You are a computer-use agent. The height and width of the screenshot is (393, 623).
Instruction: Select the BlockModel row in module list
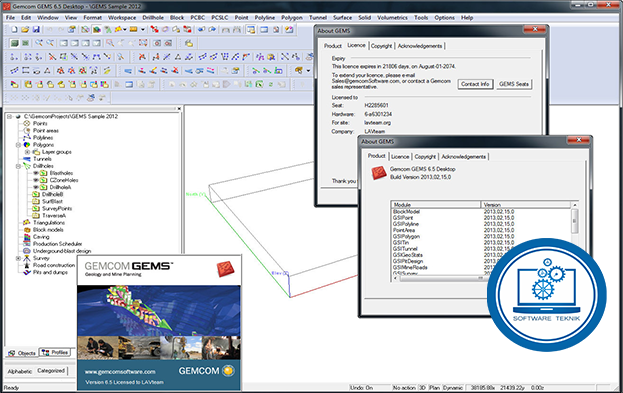pyautogui.click(x=406, y=212)
